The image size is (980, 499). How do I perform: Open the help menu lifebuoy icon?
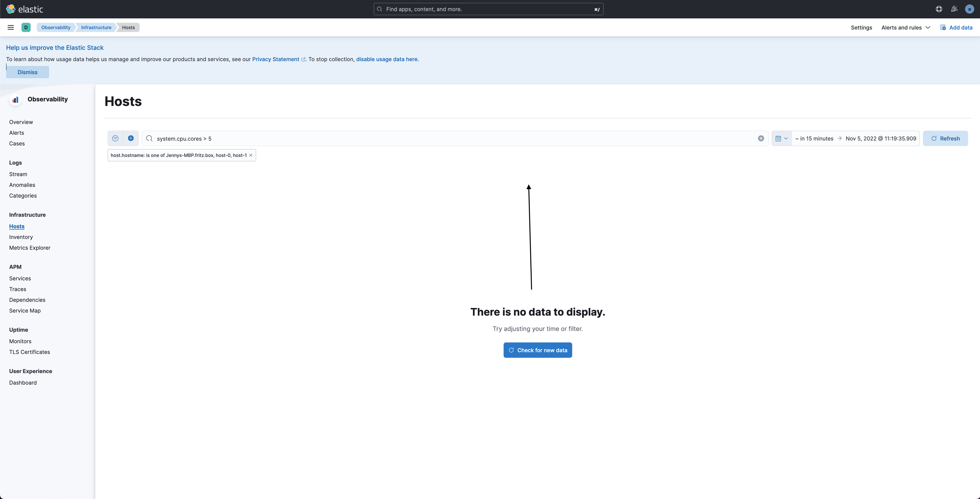click(939, 9)
